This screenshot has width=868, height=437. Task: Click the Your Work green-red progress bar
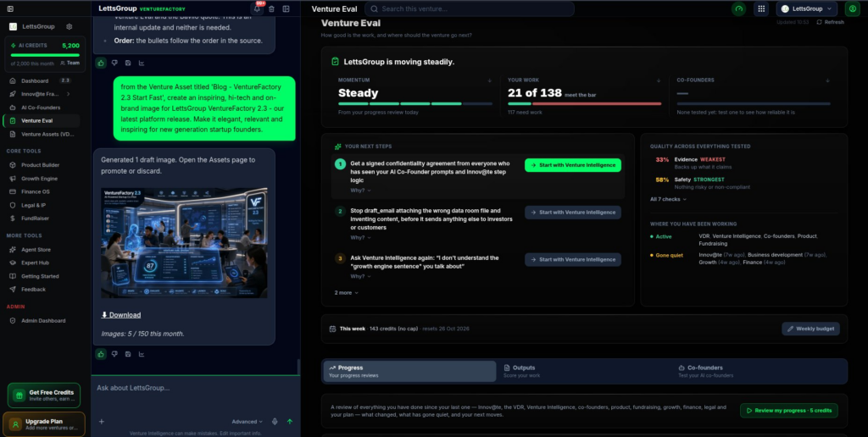click(585, 103)
